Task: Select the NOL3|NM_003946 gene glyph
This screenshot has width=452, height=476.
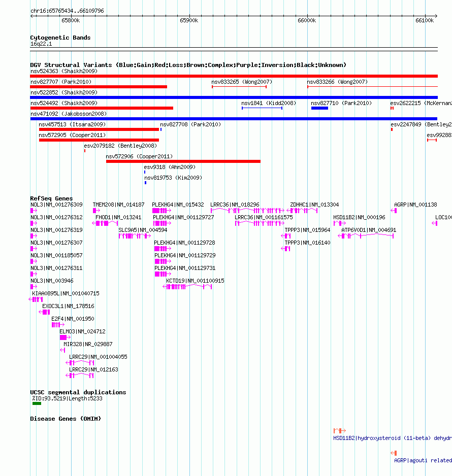Action: (x=34, y=287)
